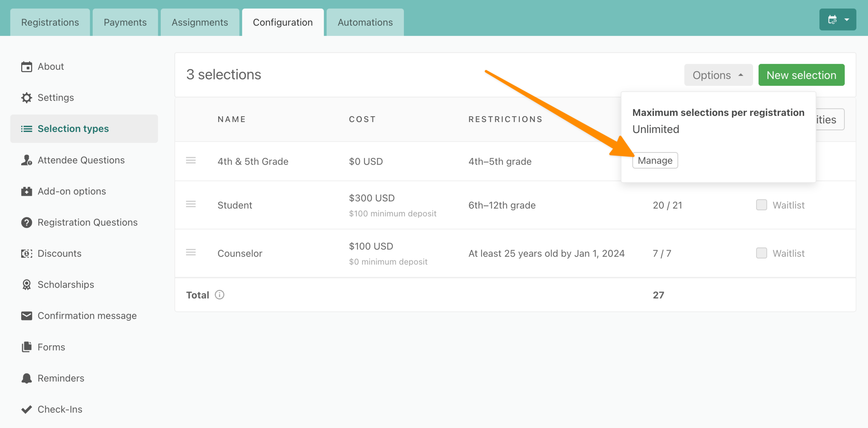Switch to the Payments tab
Screen dimensions: 868x428
(125, 22)
